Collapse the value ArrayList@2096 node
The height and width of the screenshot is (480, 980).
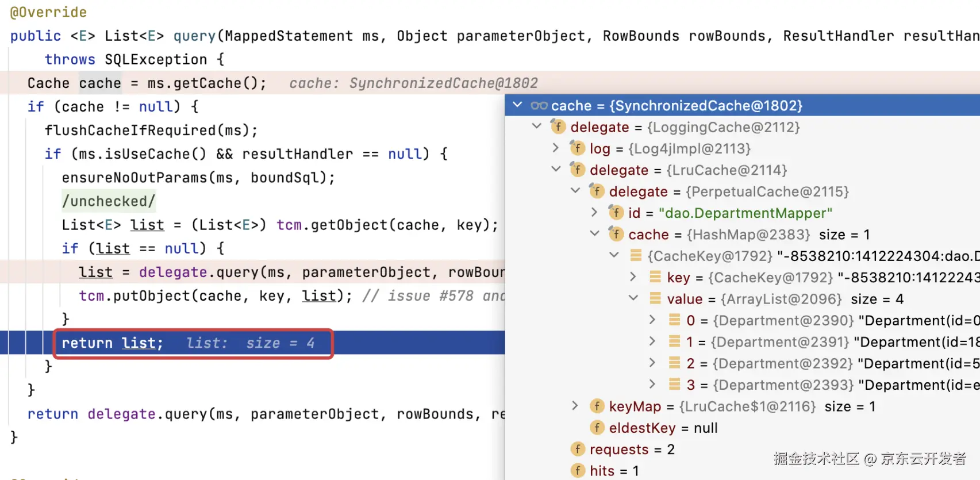coord(633,298)
